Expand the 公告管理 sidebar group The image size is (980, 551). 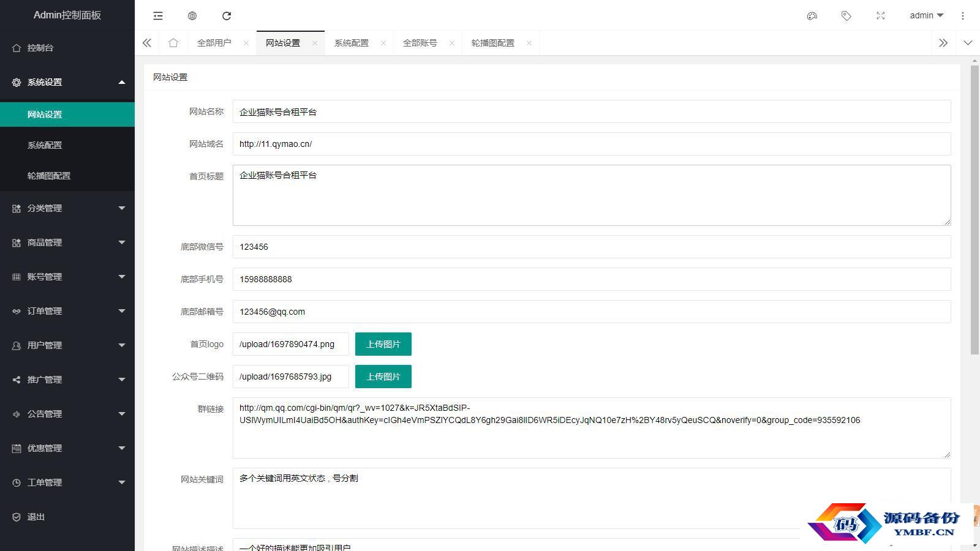67,414
